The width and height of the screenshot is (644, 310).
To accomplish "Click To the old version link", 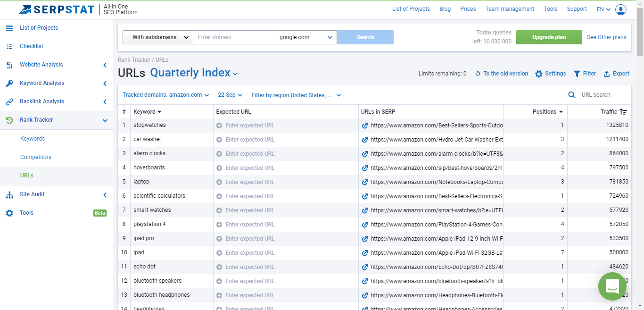I will pos(506,74).
